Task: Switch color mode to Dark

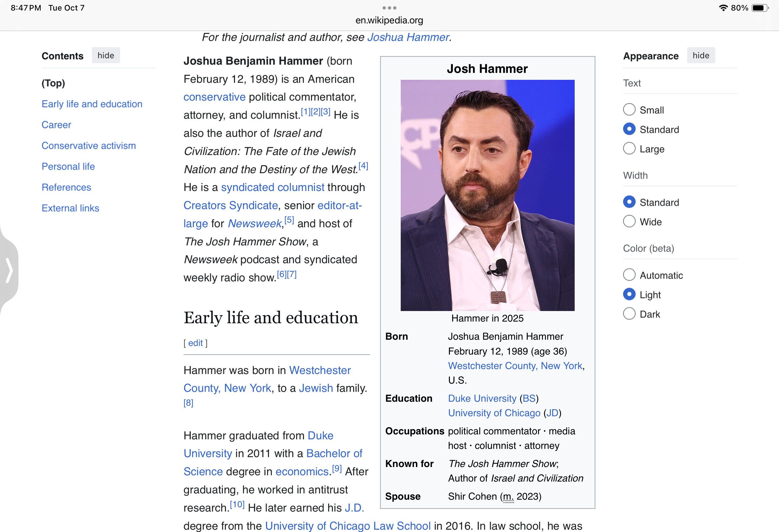Action: 629,314
